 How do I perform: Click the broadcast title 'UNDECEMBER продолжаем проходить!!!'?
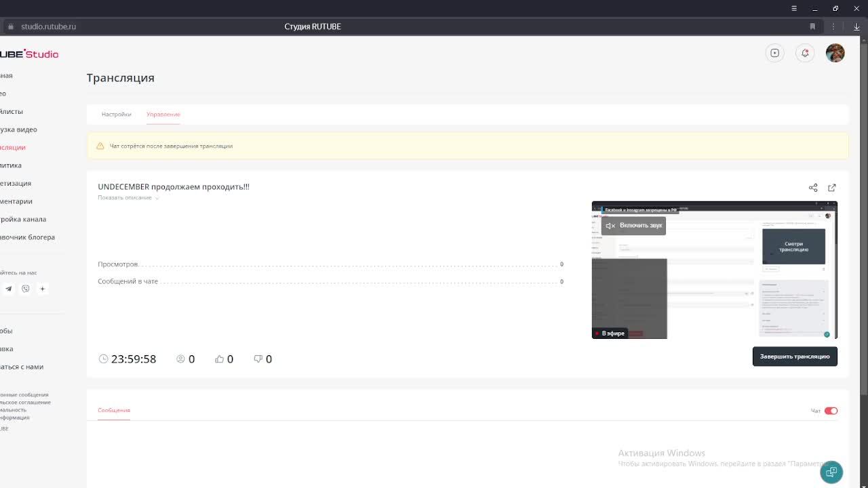pyautogui.click(x=174, y=186)
